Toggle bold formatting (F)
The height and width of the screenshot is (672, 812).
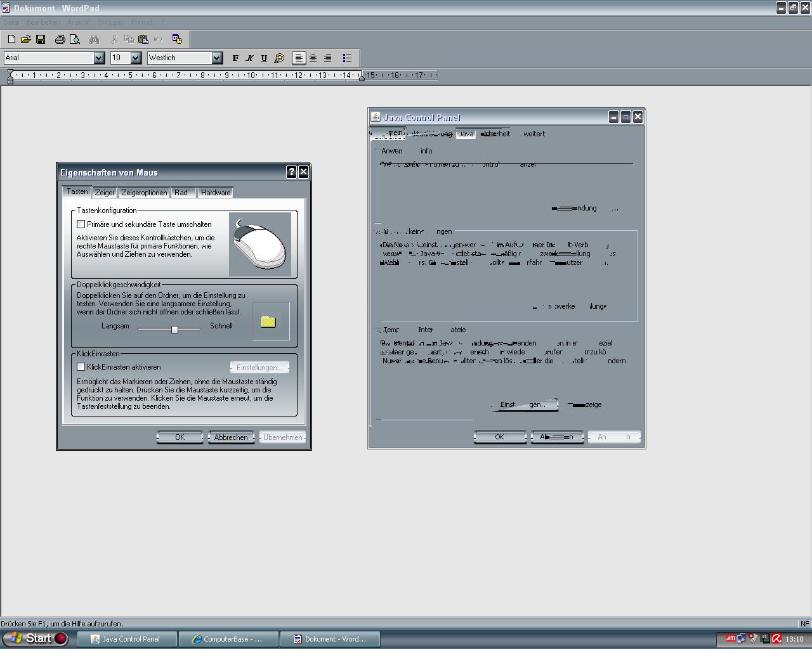click(235, 58)
